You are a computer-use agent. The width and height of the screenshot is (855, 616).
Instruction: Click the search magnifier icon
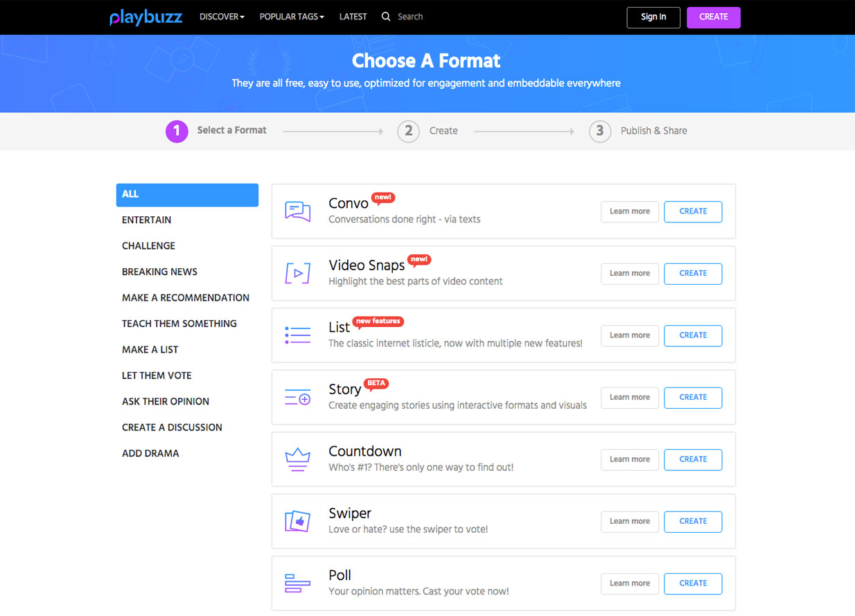pyautogui.click(x=386, y=17)
